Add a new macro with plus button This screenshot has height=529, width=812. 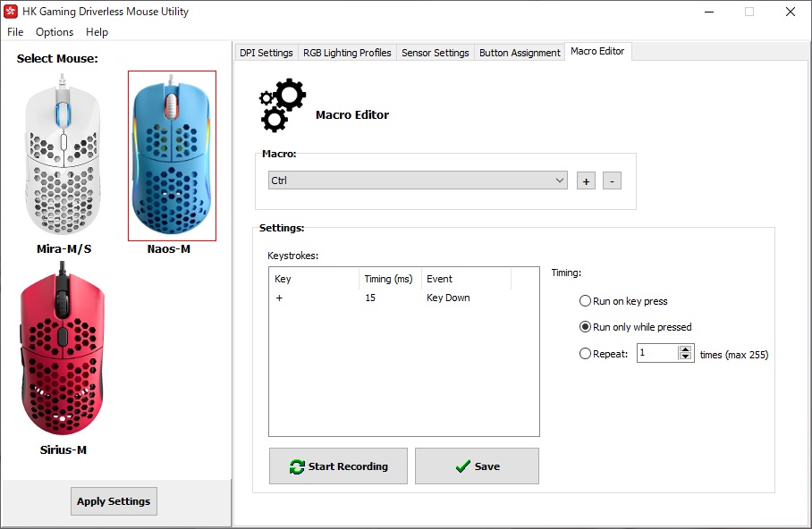pyautogui.click(x=587, y=181)
